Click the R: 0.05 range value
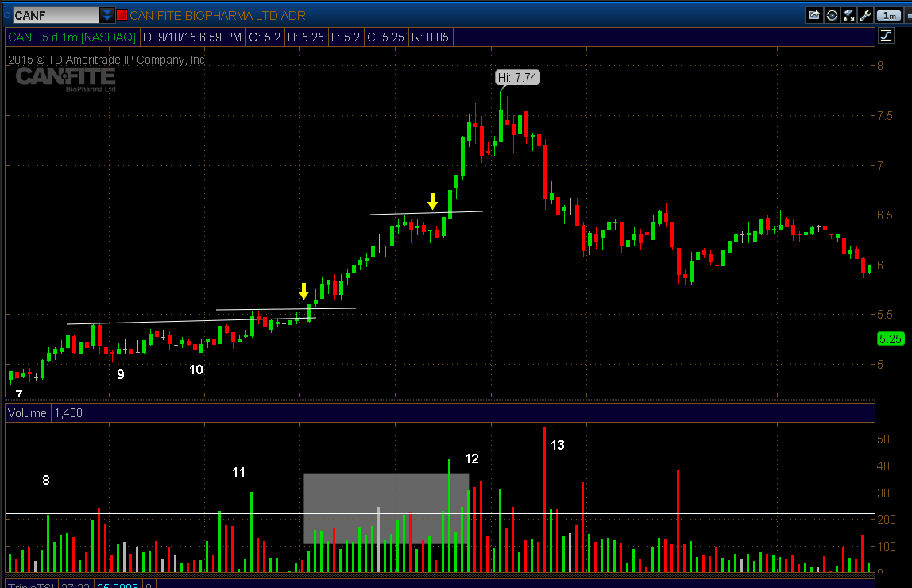Screen dimensions: 912x588 pos(430,37)
